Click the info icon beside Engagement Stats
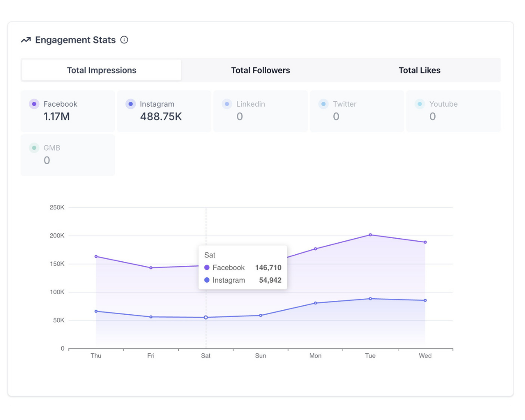 click(x=124, y=40)
